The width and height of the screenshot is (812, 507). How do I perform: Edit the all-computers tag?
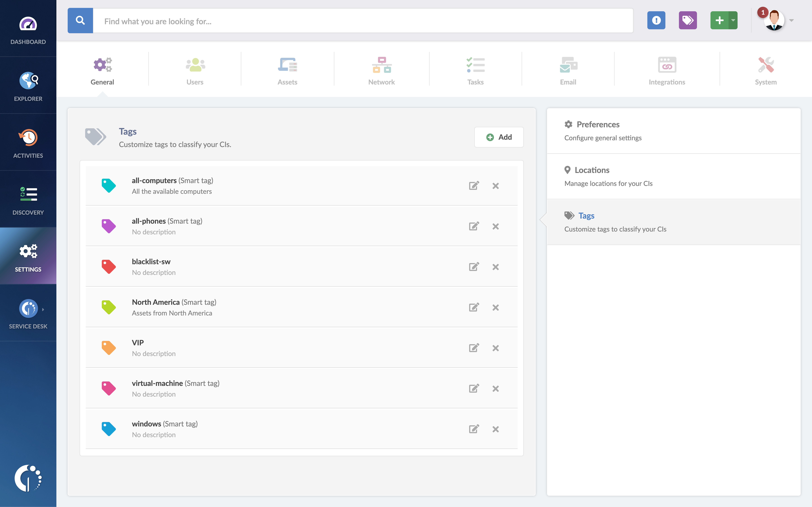pyautogui.click(x=474, y=186)
